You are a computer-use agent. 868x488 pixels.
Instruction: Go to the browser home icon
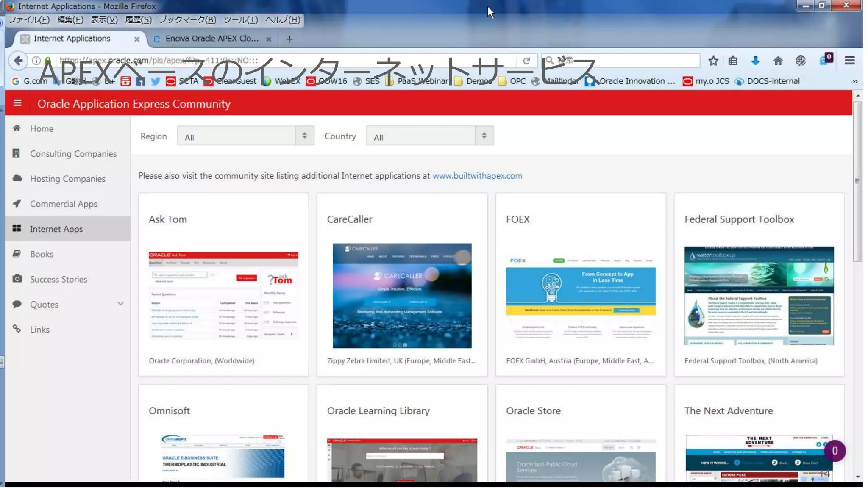pos(778,61)
